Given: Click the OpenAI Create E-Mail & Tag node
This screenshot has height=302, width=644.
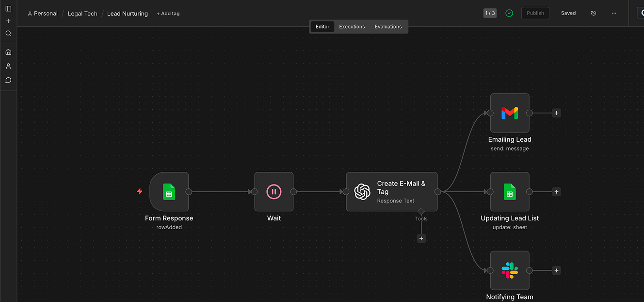Looking at the screenshot, I should [x=392, y=192].
